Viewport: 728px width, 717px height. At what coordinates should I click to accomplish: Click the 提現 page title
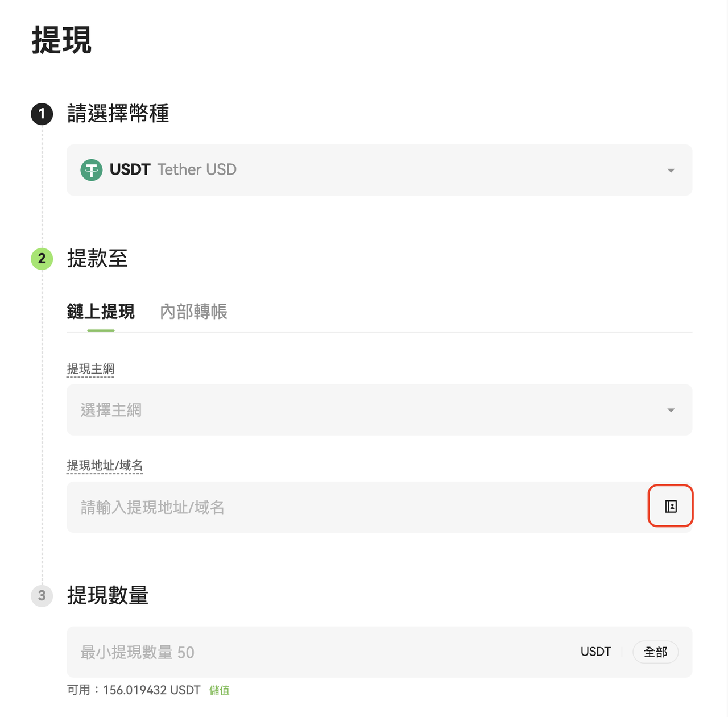(x=61, y=40)
